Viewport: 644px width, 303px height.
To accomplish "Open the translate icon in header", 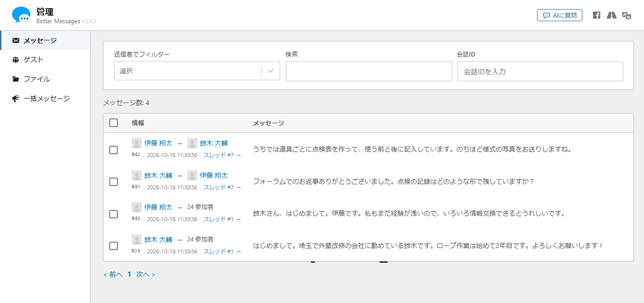I will [x=627, y=15].
